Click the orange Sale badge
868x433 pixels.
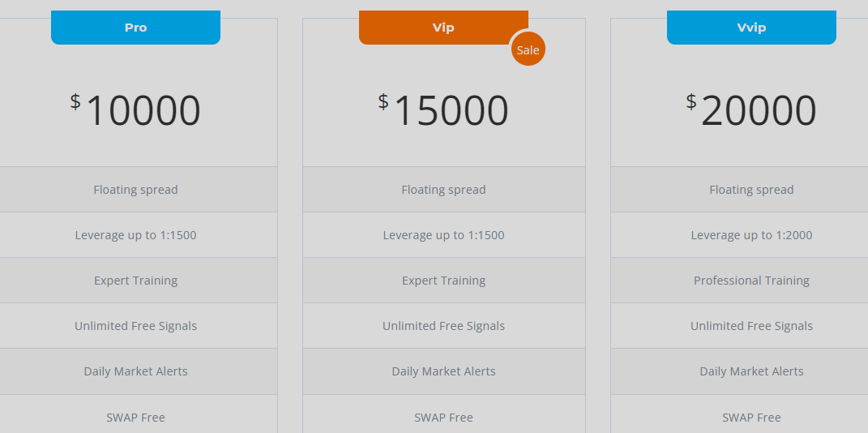[x=528, y=49]
